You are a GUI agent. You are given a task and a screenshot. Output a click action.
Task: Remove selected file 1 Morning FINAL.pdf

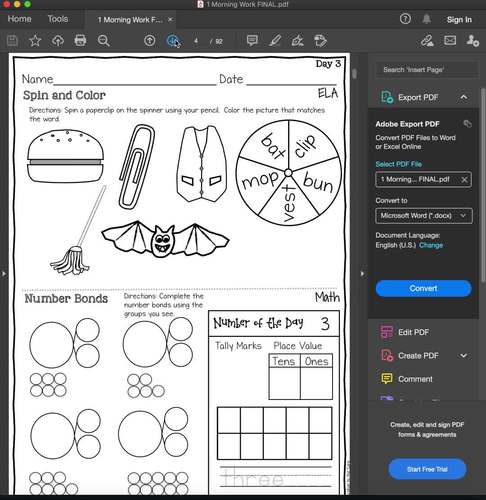464,180
